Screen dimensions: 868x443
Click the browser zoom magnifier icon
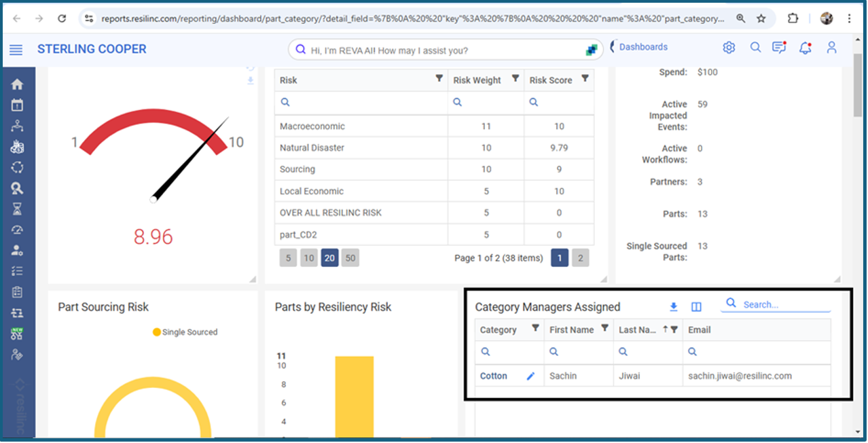[x=741, y=19]
